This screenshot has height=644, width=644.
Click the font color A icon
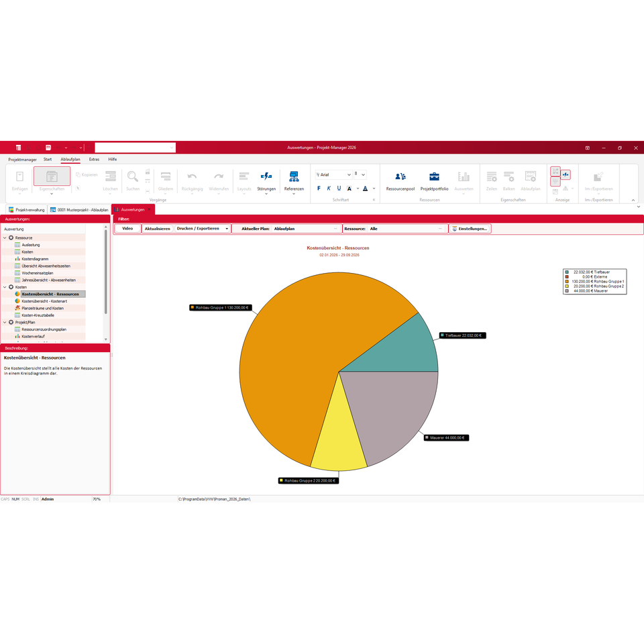point(365,188)
